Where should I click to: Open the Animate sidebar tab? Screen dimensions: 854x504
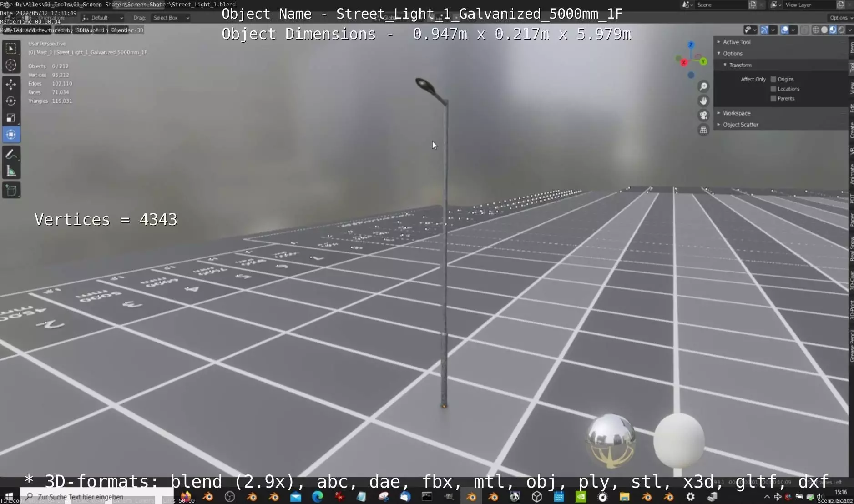coord(851,174)
